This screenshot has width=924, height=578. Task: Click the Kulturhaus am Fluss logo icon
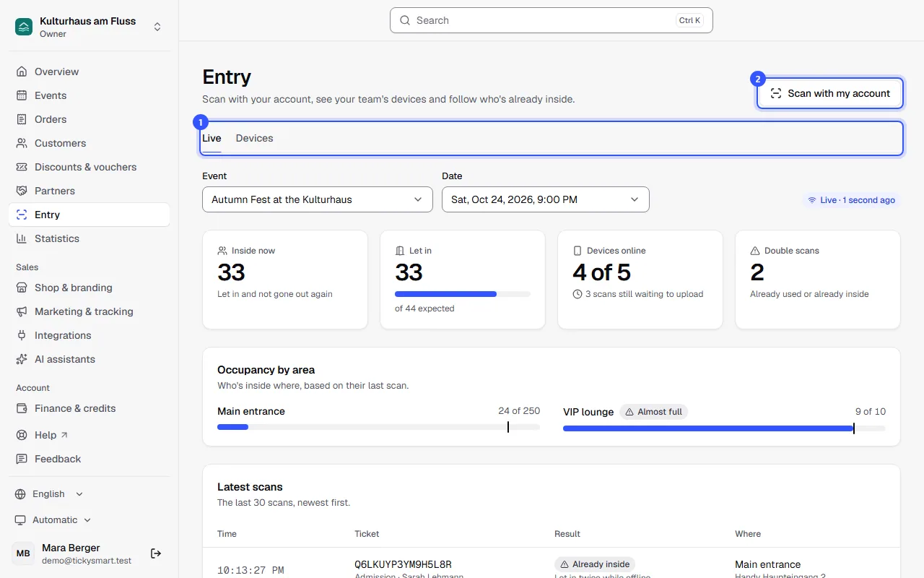[x=24, y=27]
